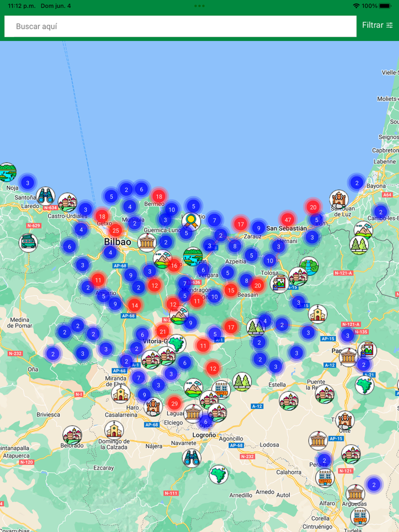The height and width of the screenshot is (532, 399).
Task: Tap the binoculars viewpoint icon near Santoña
Action: pyautogui.click(x=46, y=196)
